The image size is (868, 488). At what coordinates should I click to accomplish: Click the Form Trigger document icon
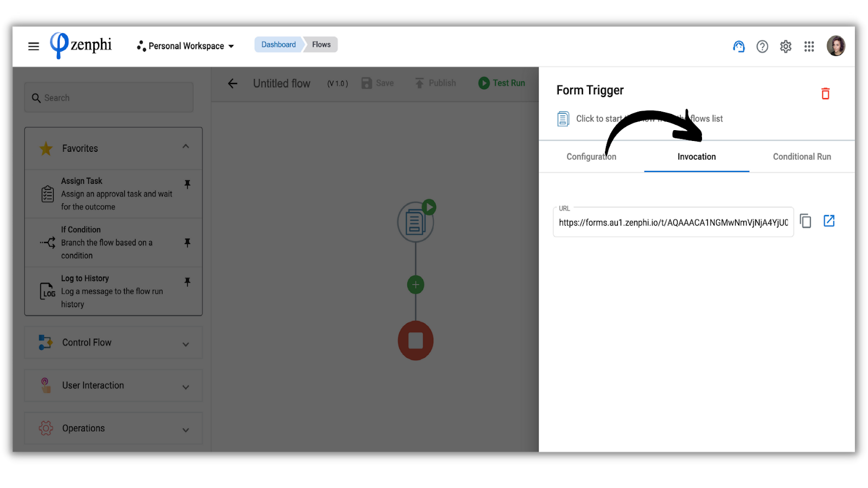click(x=563, y=119)
